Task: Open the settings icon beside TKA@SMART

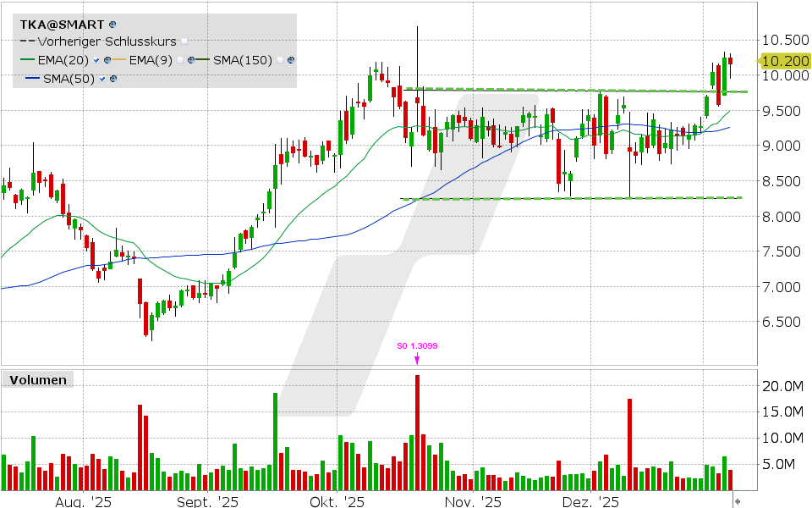Action: point(112,24)
